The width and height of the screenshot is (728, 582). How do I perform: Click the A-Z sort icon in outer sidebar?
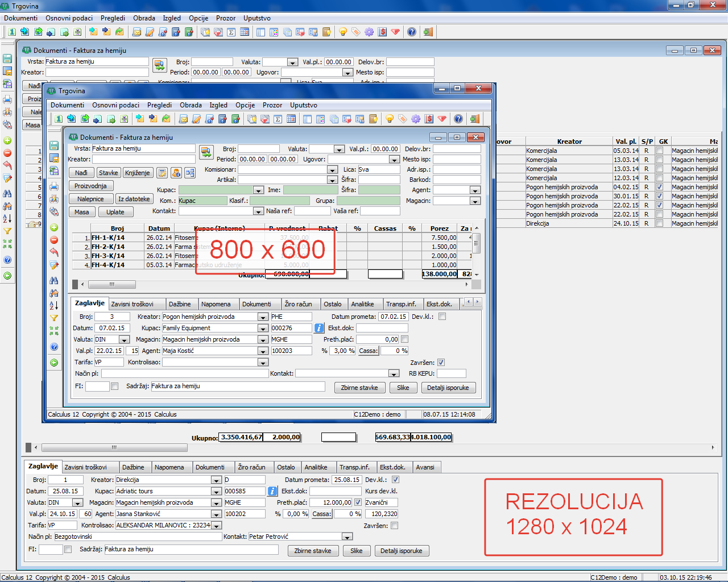7,218
